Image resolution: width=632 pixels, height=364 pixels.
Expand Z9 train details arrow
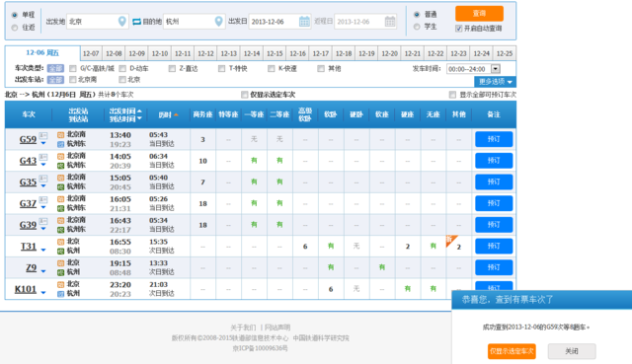click(43, 271)
